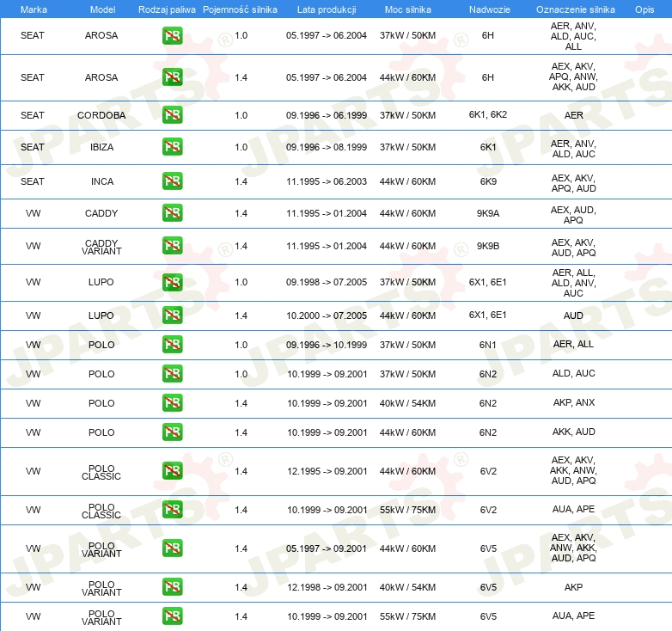This screenshot has width=672, height=631.
Task: Click the Model column header
Action: (102, 9)
